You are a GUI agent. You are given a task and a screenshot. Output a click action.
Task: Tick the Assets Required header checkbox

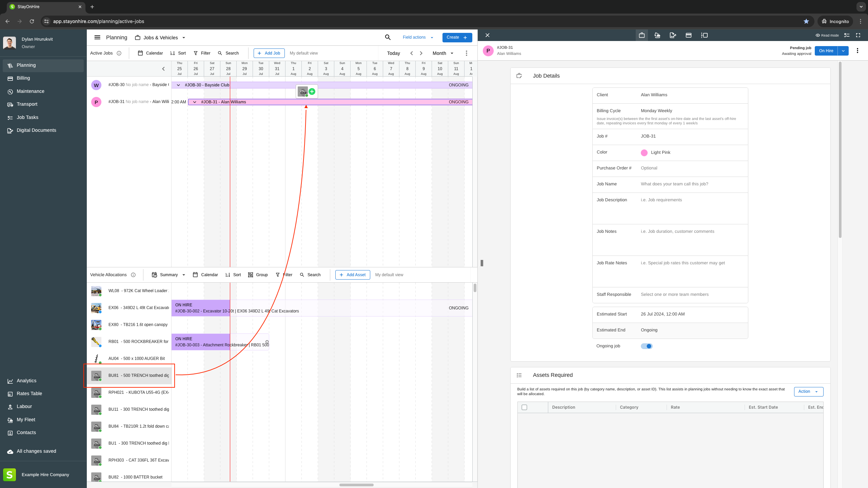(x=525, y=407)
